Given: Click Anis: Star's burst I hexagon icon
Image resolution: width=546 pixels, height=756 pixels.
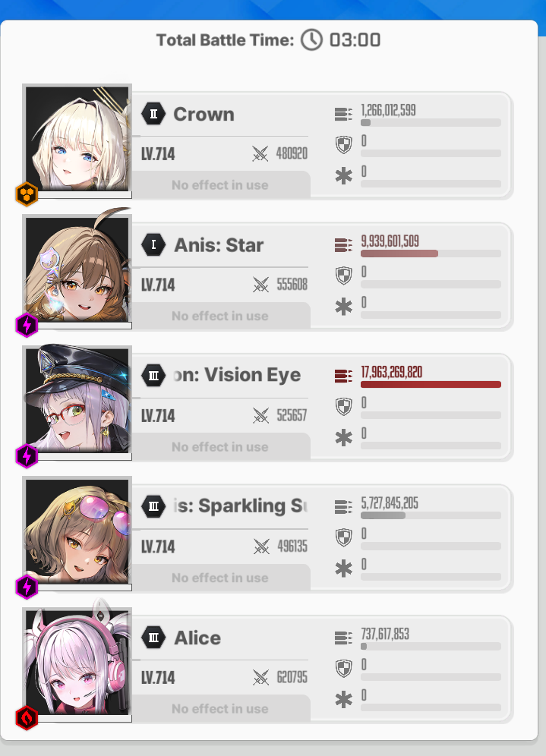Looking at the screenshot, I should (x=153, y=245).
